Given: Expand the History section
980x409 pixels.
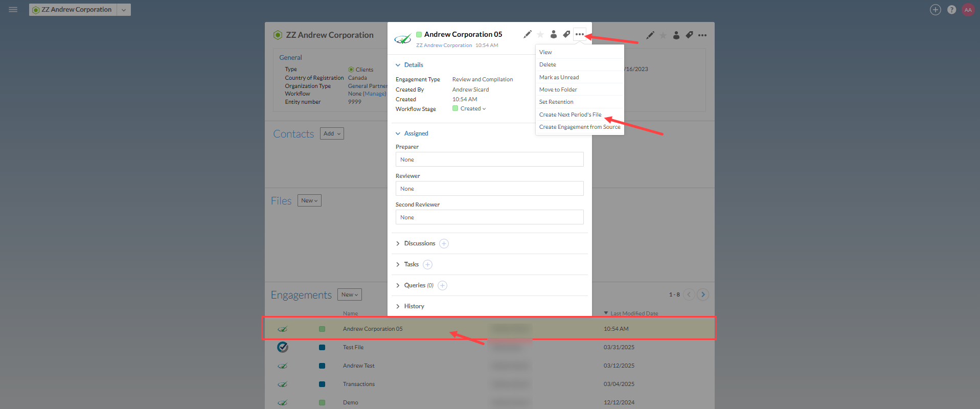Looking at the screenshot, I should [x=414, y=306].
